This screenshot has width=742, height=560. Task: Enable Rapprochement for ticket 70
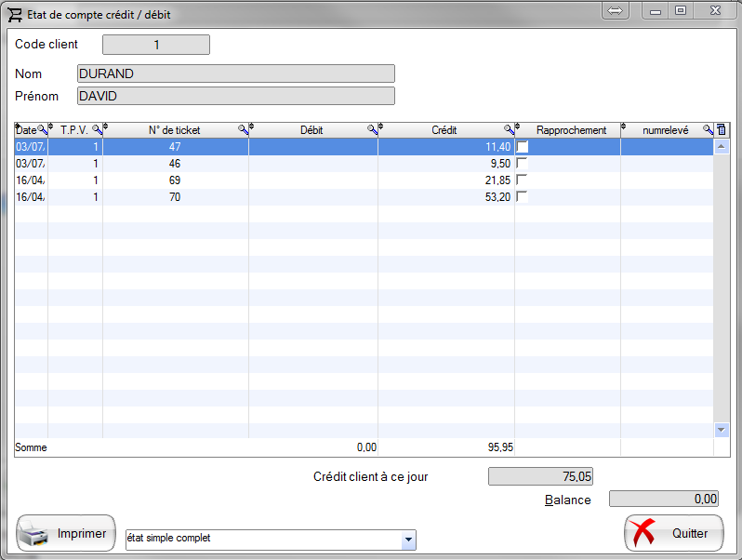522,197
